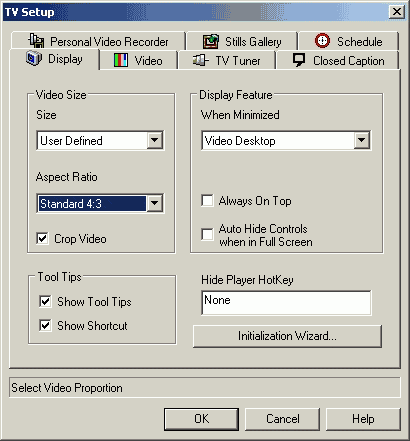Click the Personal Video Recorder tab icon

tap(36, 41)
